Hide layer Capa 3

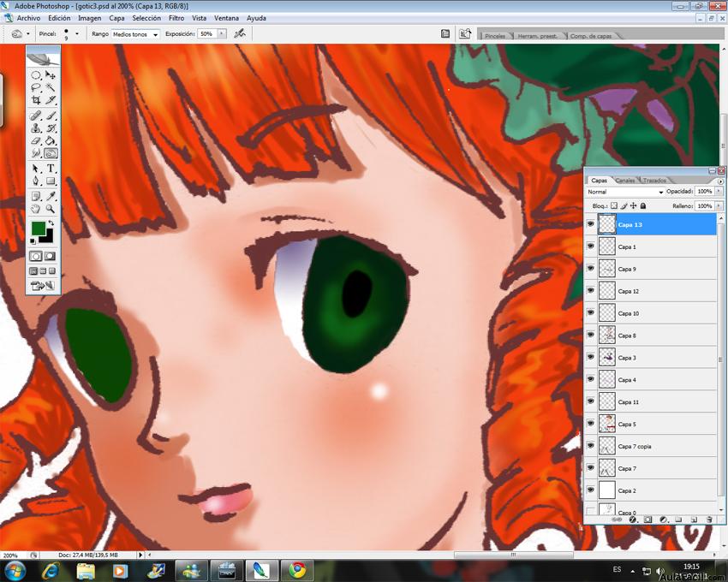(591, 358)
